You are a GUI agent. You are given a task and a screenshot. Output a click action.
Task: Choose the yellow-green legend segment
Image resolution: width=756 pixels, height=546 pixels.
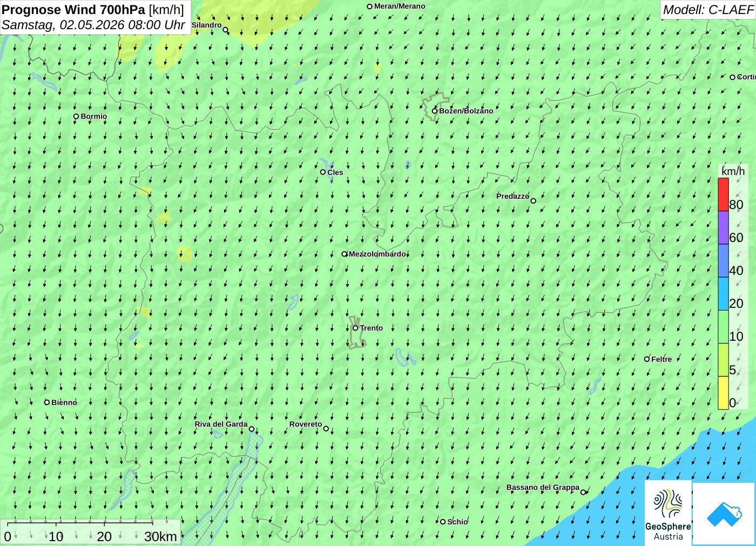tap(724, 360)
